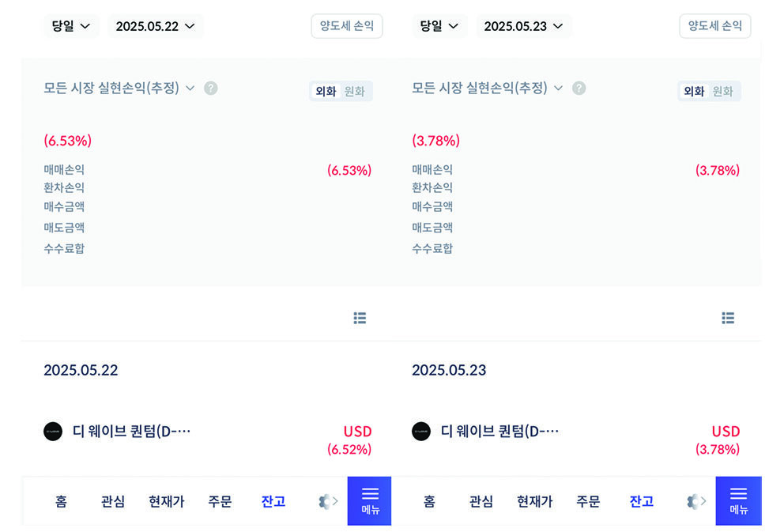This screenshot has height=532, width=784.
Task: Expand the left 당일 period dropdown
Action: [70, 26]
